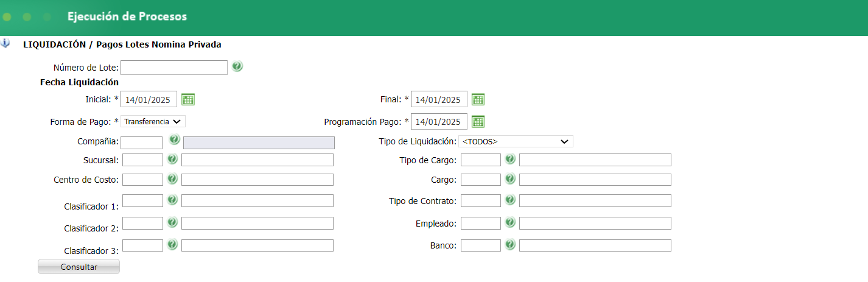
Task: Open the Banco lookup help icon
Action: (x=510, y=245)
